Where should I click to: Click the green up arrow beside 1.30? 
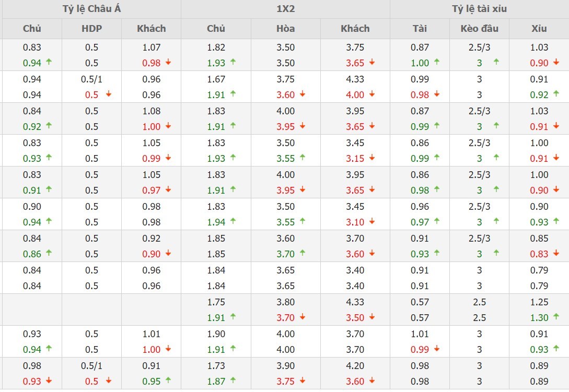coord(556,317)
